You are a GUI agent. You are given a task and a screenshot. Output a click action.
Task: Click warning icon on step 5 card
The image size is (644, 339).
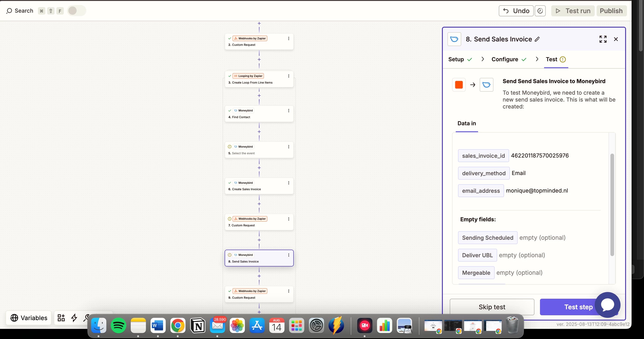(x=229, y=147)
